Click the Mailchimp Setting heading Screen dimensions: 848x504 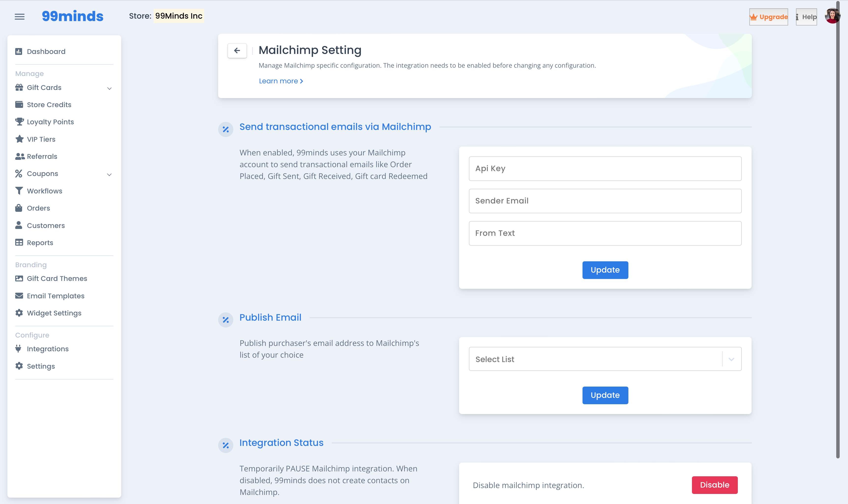[x=310, y=50]
